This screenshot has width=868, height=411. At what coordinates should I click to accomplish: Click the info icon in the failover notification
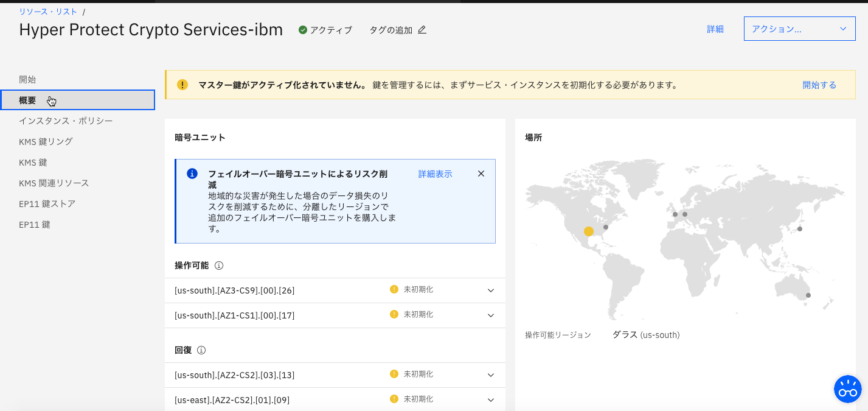coord(193,174)
